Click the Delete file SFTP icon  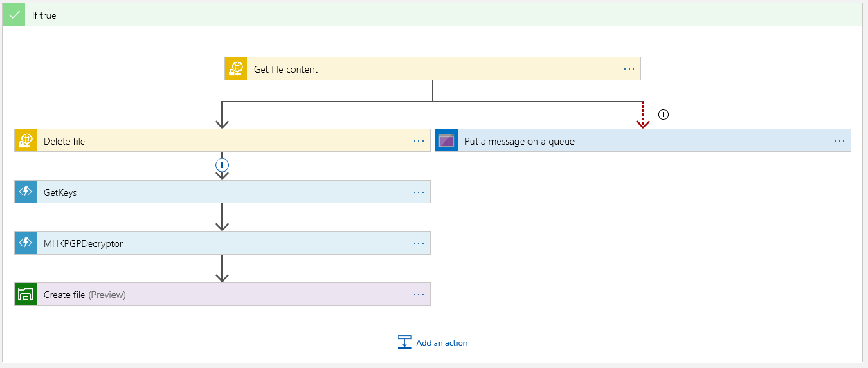click(26, 141)
